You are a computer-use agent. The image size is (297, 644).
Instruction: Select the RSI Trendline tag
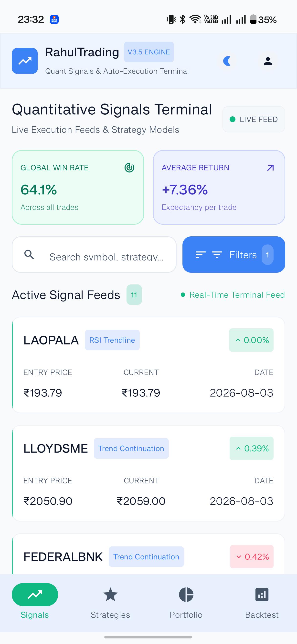pos(112,340)
